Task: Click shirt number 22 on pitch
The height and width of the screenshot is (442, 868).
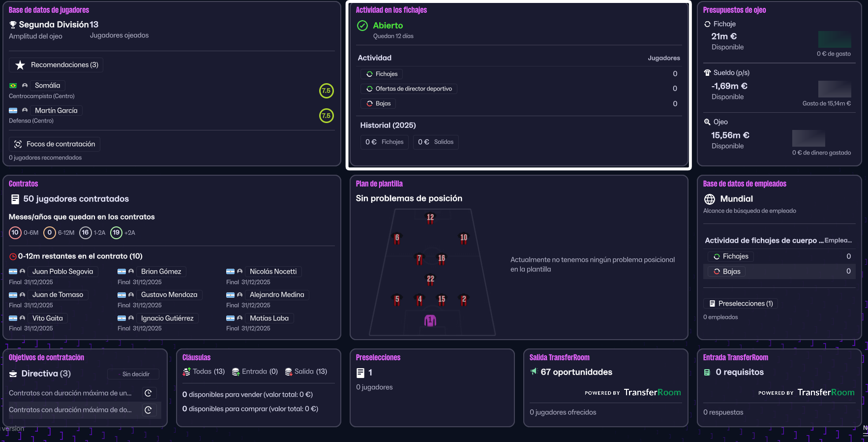Action: (x=430, y=280)
